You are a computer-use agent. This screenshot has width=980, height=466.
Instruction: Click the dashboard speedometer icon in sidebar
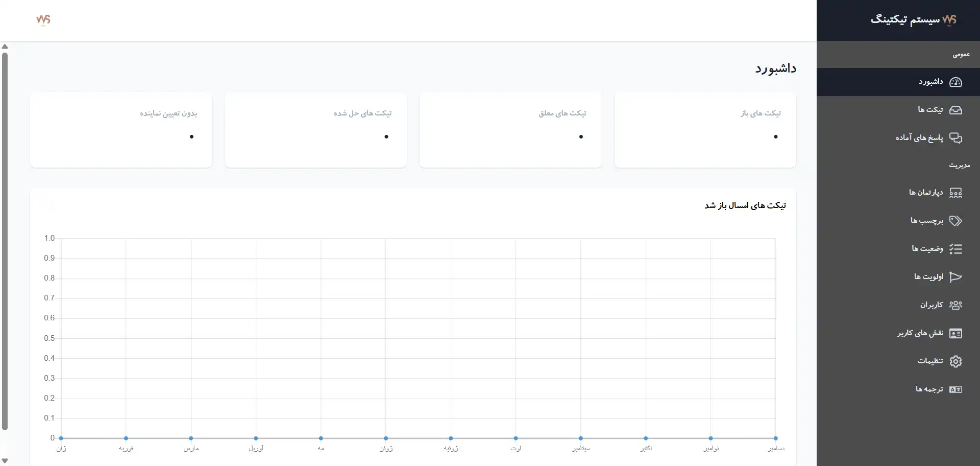[x=955, y=82]
